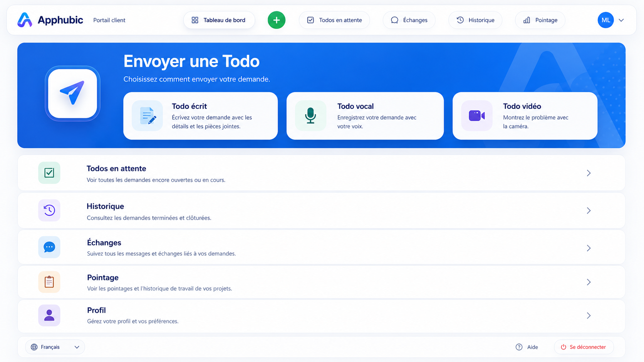Click the Portail client label
644x362 pixels.
[x=109, y=20]
